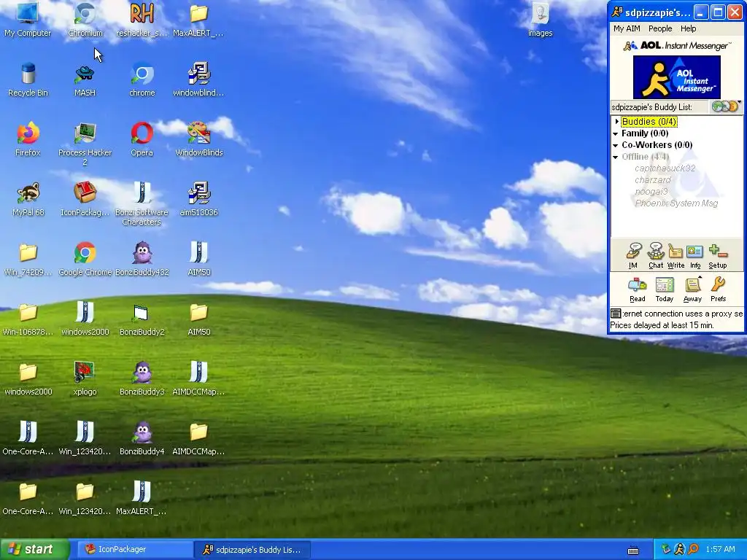Screen dimensions: 747x560
Task: Select the Chromium desktop icon
Action: point(85,20)
